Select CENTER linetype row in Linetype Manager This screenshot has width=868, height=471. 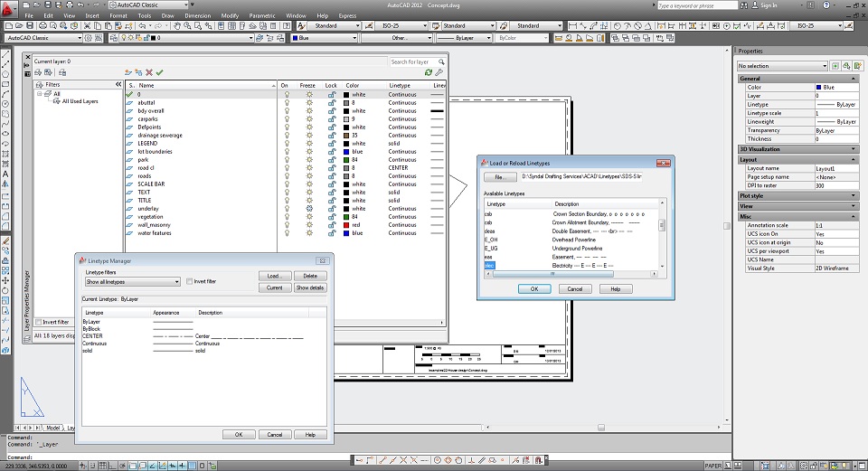tap(203, 336)
